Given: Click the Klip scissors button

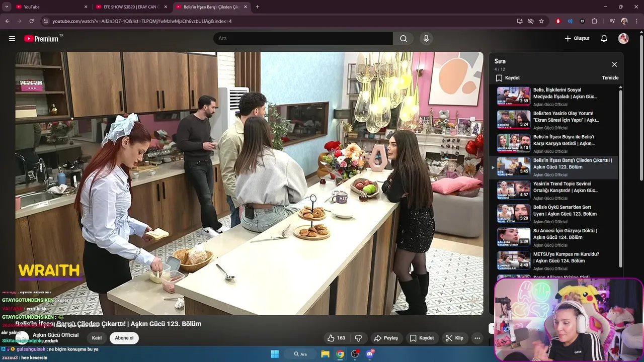Looking at the screenshot, I should pyautogui.click(x=454, y=338).
